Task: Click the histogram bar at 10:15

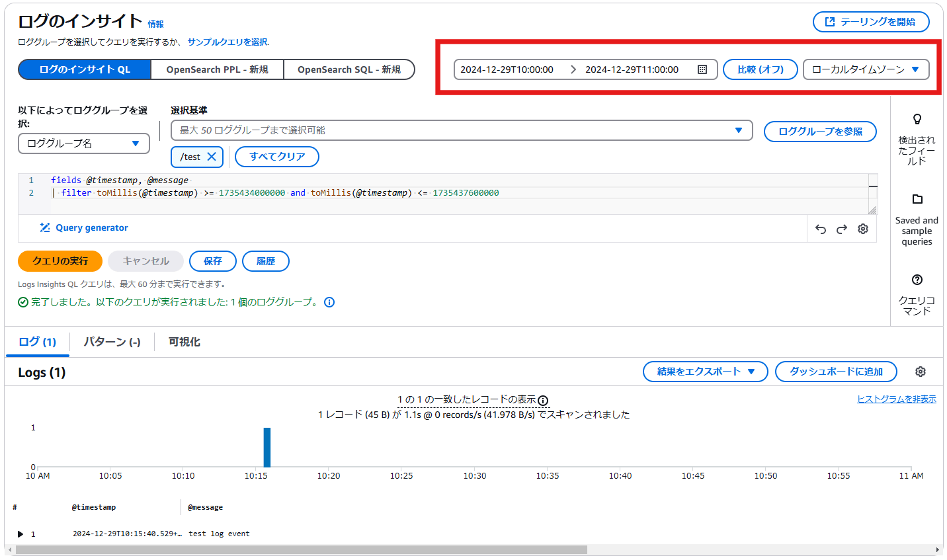Action: (267, 448)
